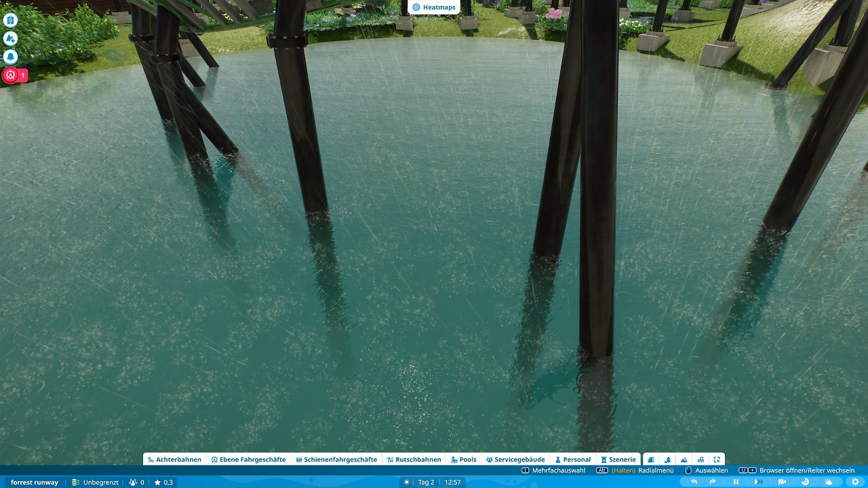
Task: Open the nature tree tool icon
Action: [667, 460]
